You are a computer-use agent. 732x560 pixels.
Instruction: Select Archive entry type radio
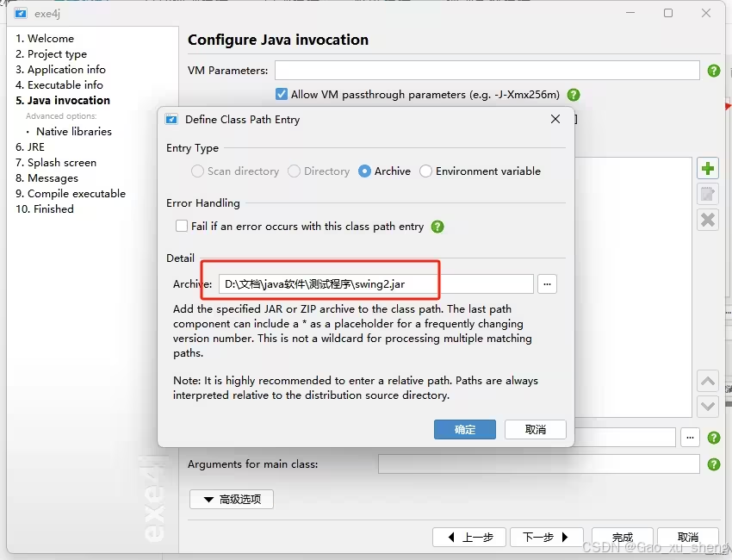pos(385,171)
